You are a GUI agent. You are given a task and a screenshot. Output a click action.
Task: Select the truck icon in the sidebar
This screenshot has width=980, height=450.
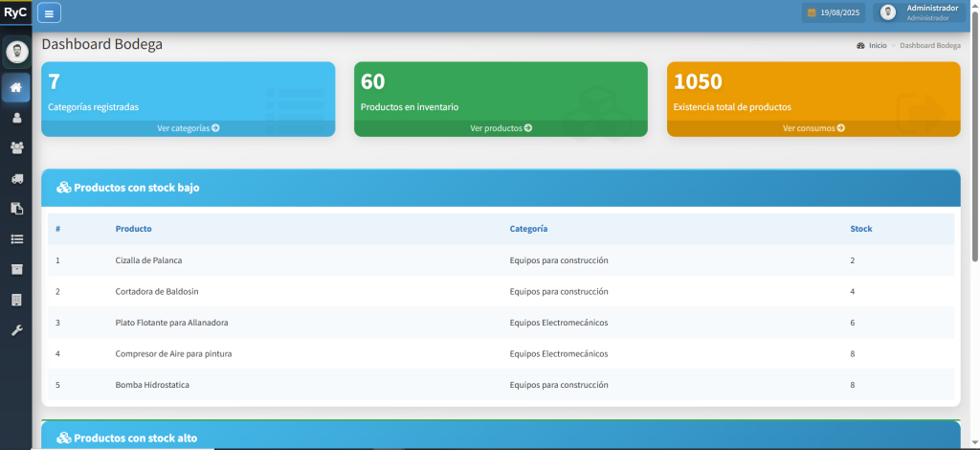pos(16,178)
